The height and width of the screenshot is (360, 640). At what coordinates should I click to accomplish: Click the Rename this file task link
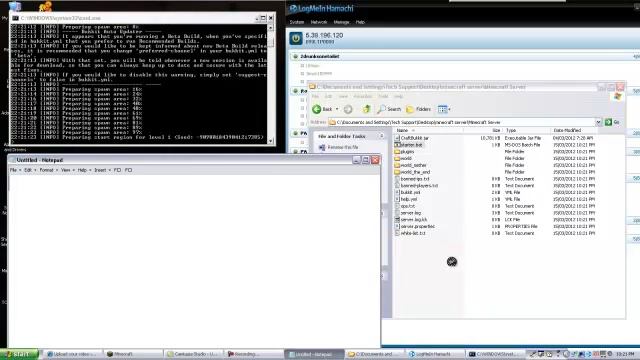(342, 147)
